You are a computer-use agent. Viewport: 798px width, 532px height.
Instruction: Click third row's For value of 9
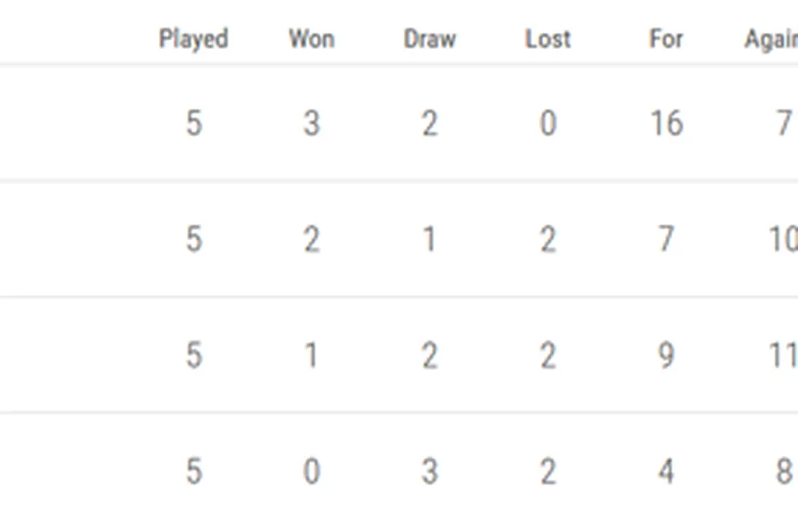point(666,356)
